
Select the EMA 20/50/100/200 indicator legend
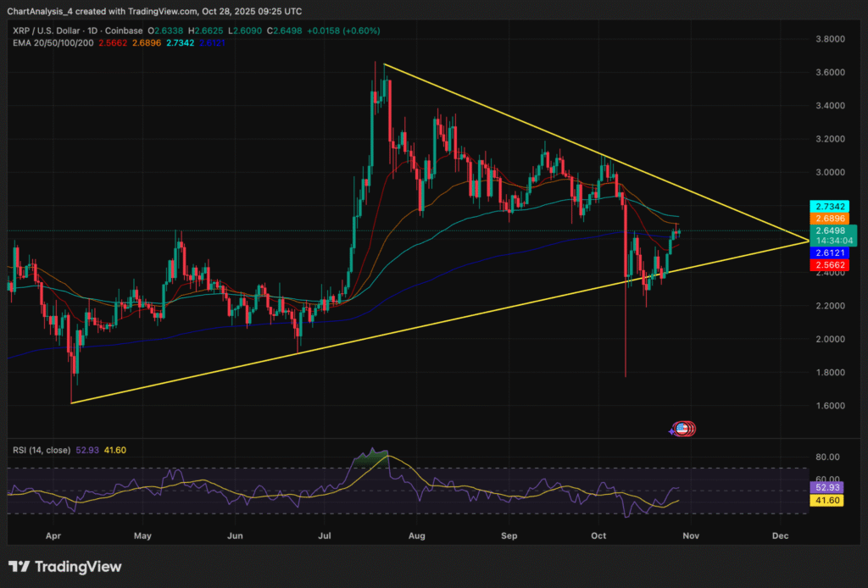53,42
